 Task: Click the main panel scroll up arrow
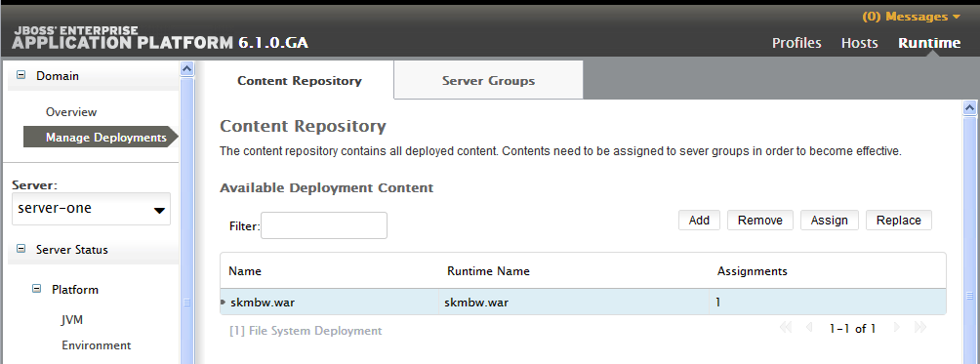pos(969,108)
